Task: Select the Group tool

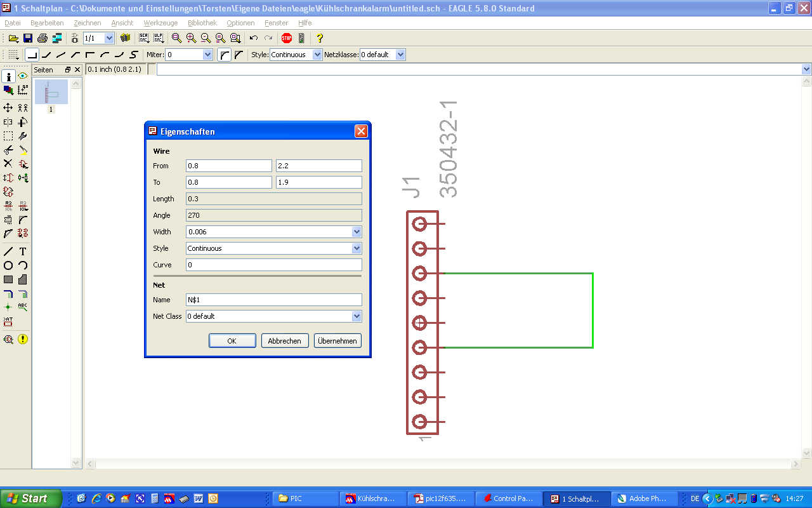Action: (8, 136)
